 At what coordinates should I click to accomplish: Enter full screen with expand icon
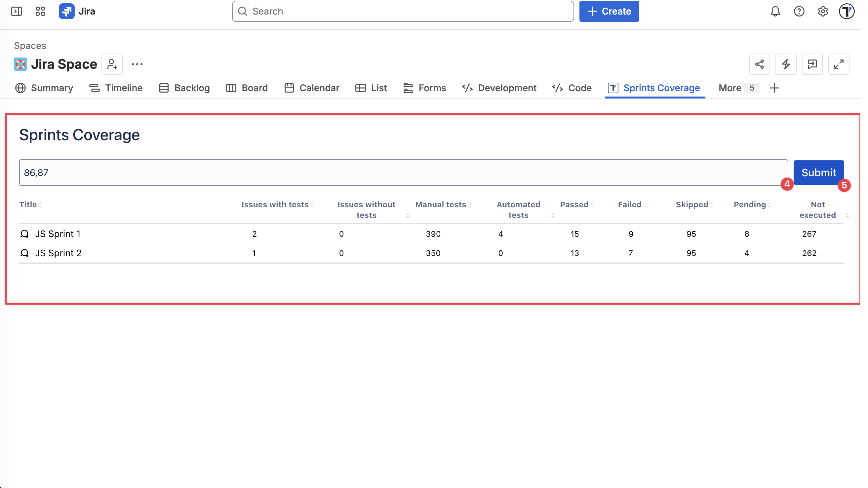pyautogui.click(x=839, y=64)
